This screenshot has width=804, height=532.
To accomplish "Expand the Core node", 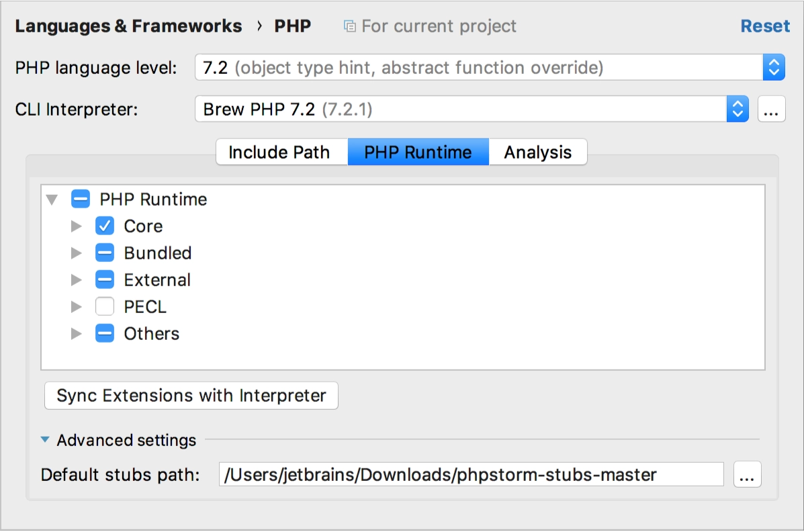I will tap(77, 226).
